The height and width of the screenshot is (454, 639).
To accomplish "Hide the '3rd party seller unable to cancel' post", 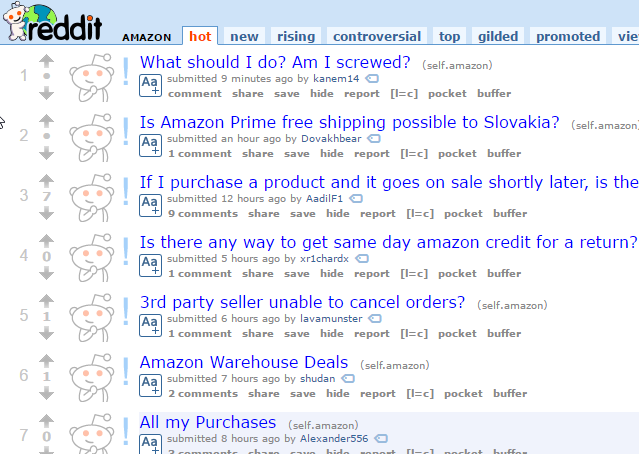I will (x=332, y=334).
